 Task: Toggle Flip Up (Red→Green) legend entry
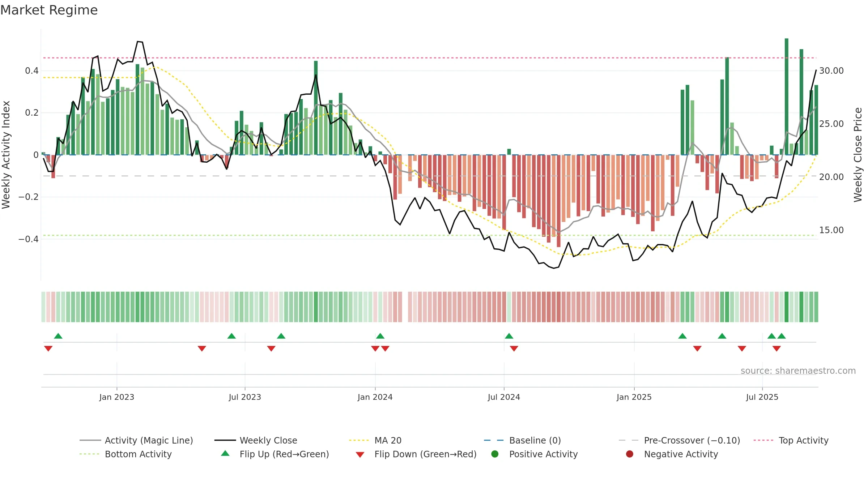tap(275, 454)
